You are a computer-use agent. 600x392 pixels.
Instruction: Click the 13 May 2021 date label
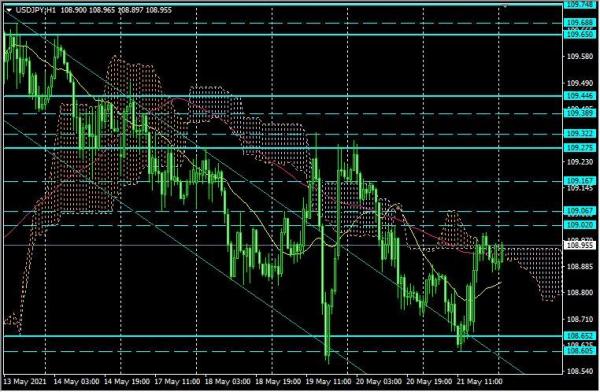click(x=25, y=382)
